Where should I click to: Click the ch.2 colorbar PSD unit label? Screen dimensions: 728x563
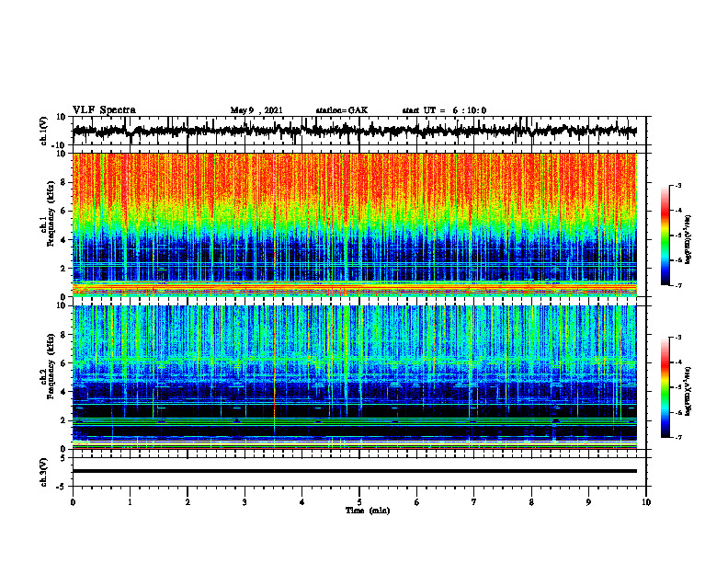pyautogui.click(x=688, y=389)
